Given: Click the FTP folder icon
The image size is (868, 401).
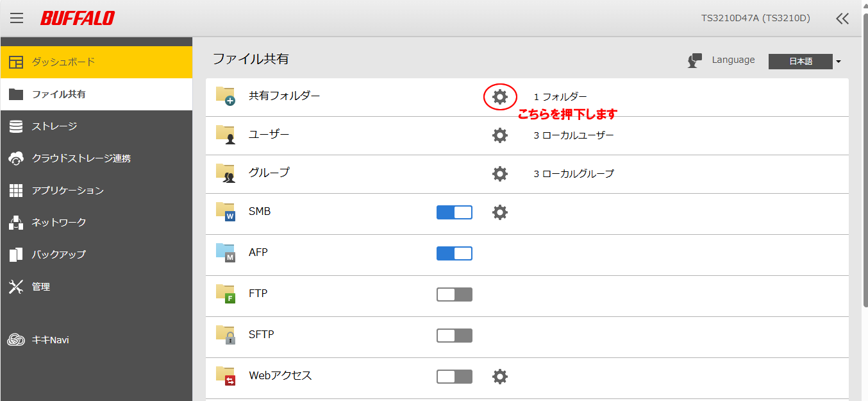Looking at the screenshot, I should tap(226, 294).
